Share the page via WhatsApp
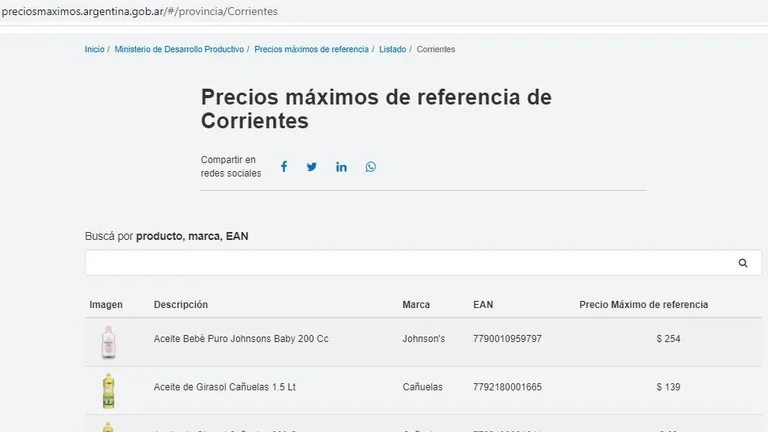This screenshot has height=432, width=768. [371, 167]
